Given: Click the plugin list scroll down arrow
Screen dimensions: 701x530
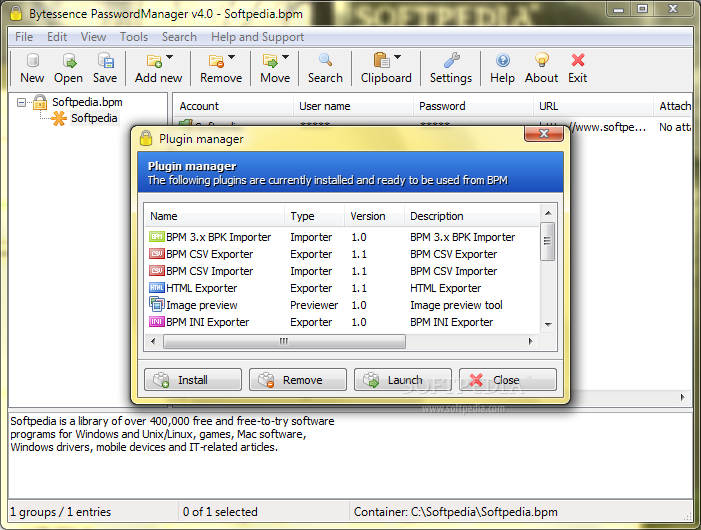Looking at the screenshot, I should point(548,325).
